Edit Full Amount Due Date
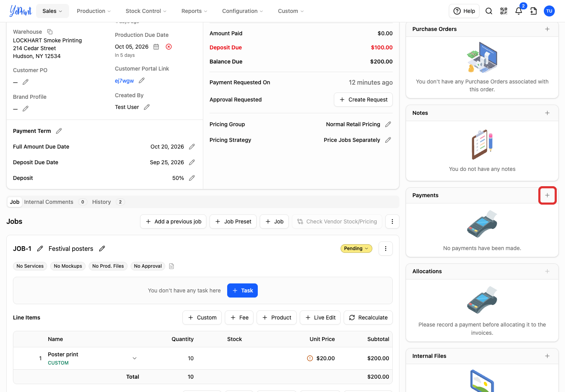The image size is (565, 392). 192,147
